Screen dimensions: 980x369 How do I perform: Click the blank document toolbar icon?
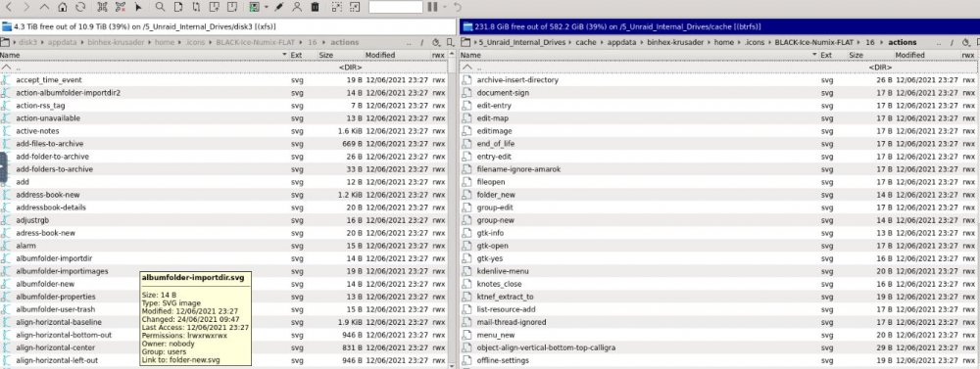point(178,7)
